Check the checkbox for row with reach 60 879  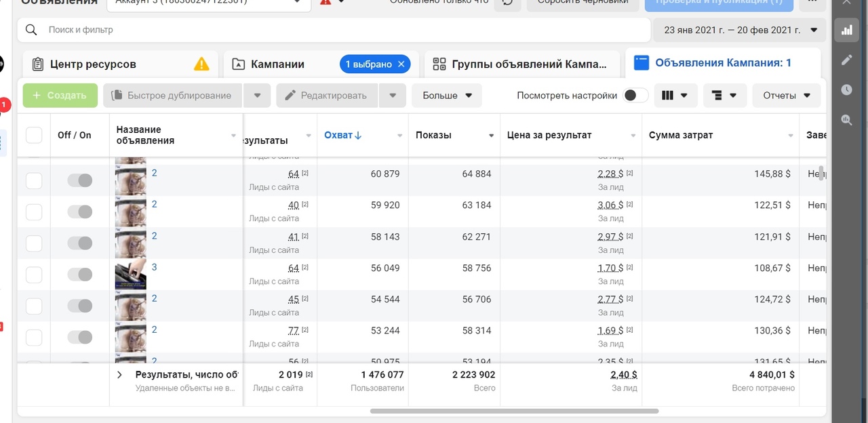(x=34, y=180)
